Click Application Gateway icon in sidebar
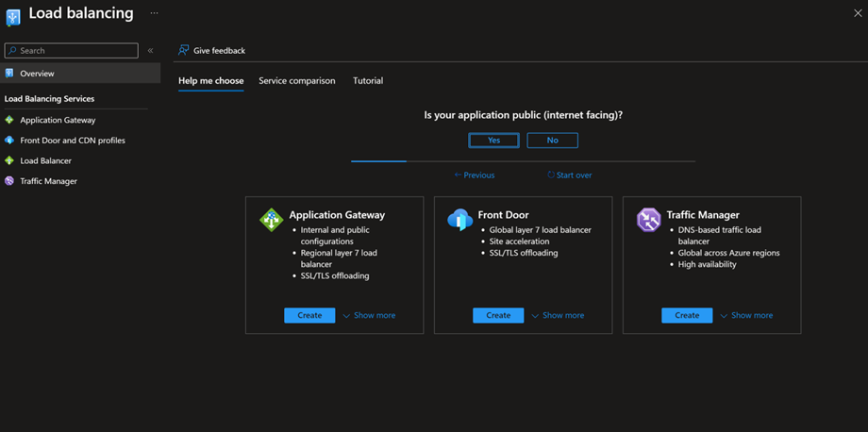 [8, 120]
